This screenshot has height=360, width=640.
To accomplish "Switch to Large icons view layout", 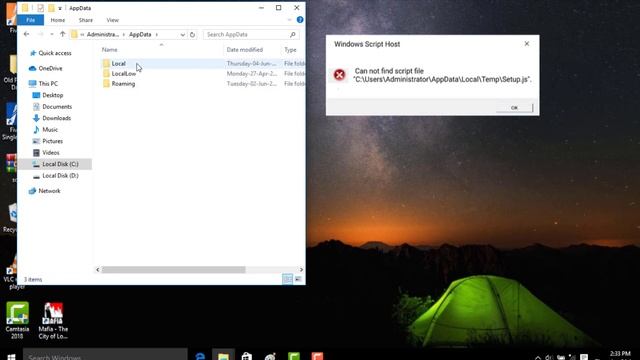I will pos(298,279).
